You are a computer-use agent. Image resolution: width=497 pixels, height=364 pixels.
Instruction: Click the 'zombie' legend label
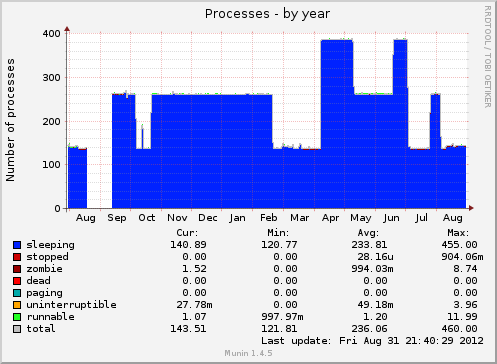pos(44,269)
